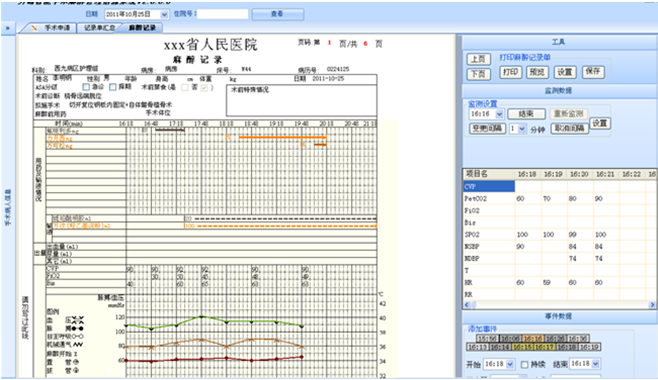The image size is (658, 380).
Task: Open the vertical 手术病人信息 side panel
Action: 8,208
